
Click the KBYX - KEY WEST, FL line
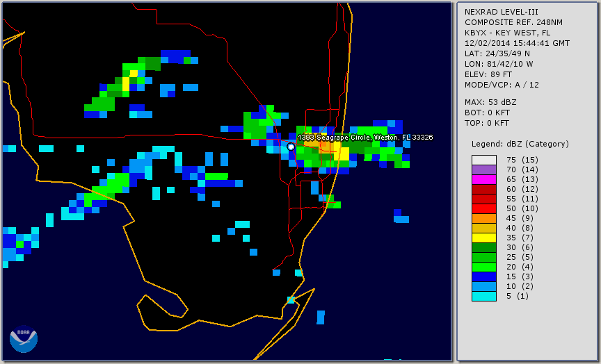coord(508,33)
